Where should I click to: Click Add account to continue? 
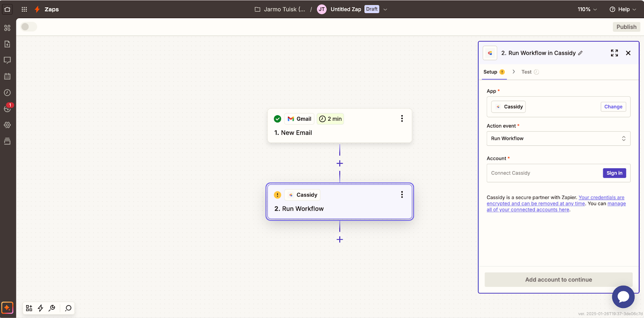(558, 280)
